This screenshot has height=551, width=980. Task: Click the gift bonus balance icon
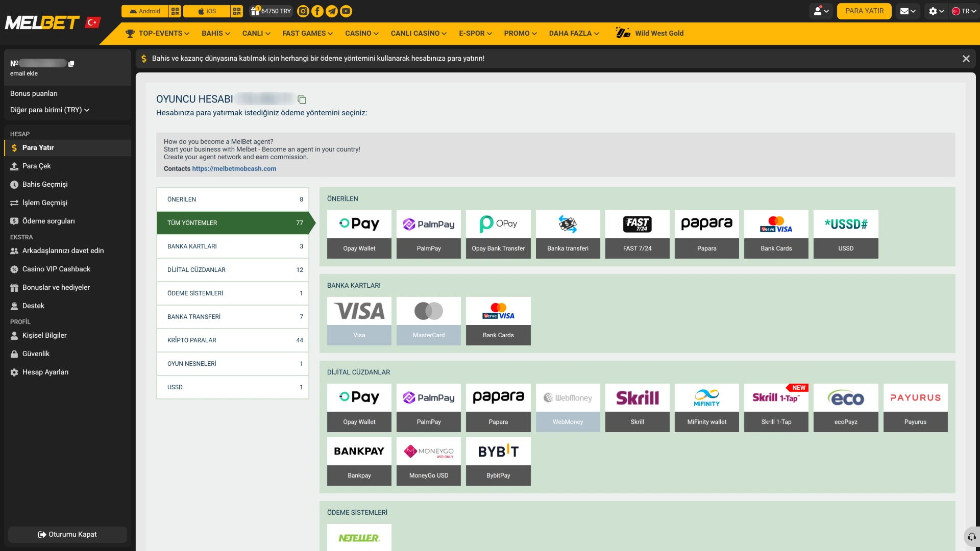pos(255,11)
